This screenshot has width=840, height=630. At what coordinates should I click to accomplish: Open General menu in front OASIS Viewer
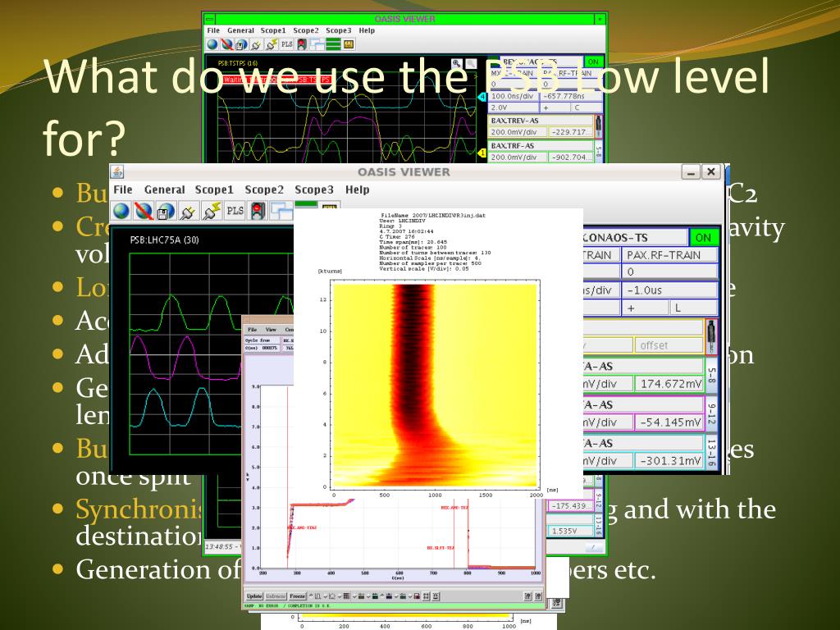(x=164, y=189)
